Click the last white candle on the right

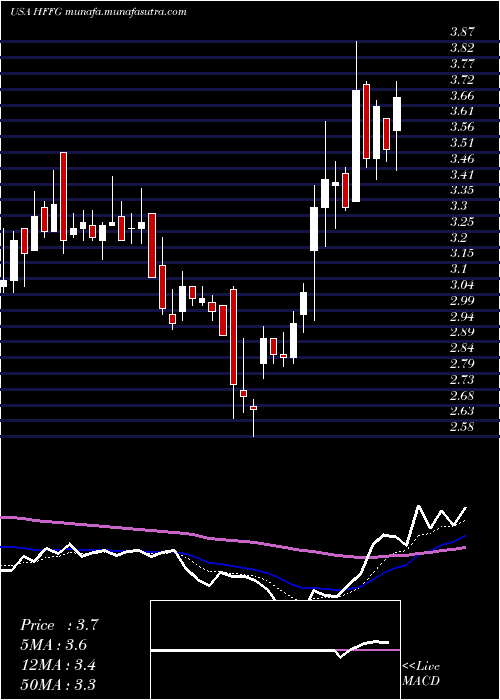tap(397, 113)
